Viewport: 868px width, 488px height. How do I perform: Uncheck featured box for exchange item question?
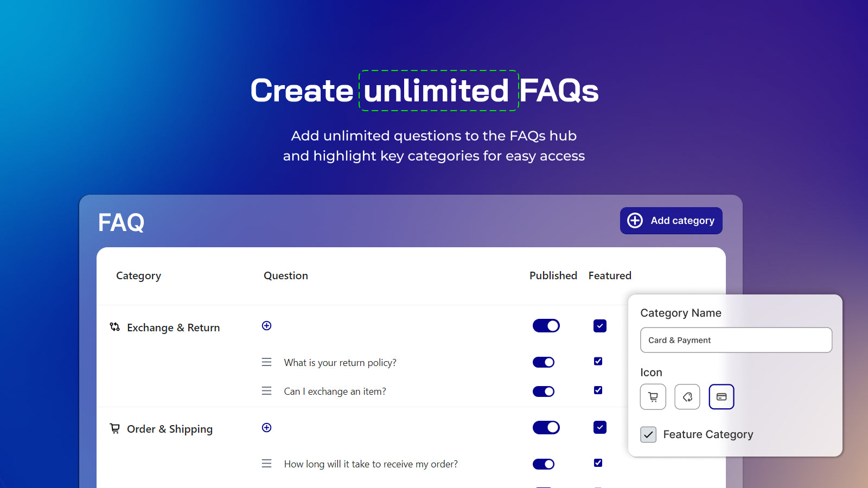click(598, 390)
